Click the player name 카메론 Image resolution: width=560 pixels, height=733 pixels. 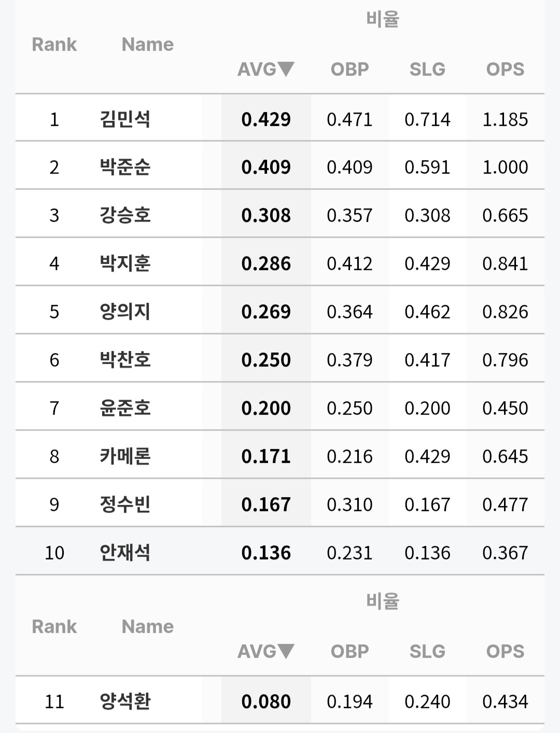pos(125,456)
